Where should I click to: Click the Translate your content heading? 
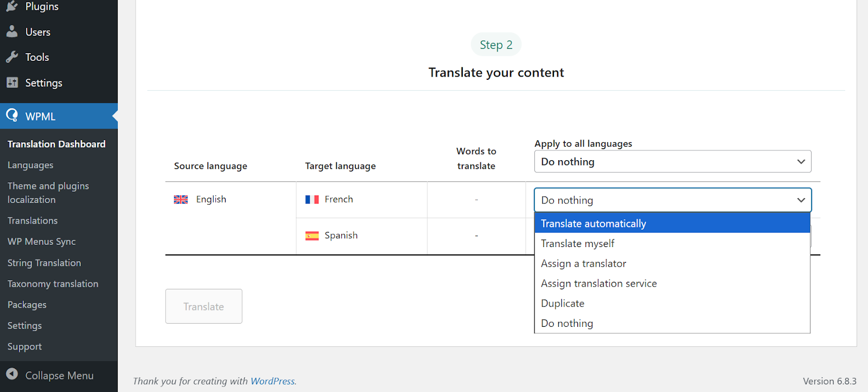pyautogui.click(x=496, y=73)
